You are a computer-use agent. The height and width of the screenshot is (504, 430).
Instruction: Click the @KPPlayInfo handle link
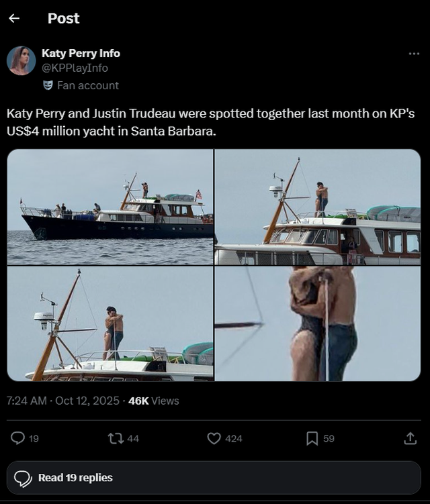point(75,68)
